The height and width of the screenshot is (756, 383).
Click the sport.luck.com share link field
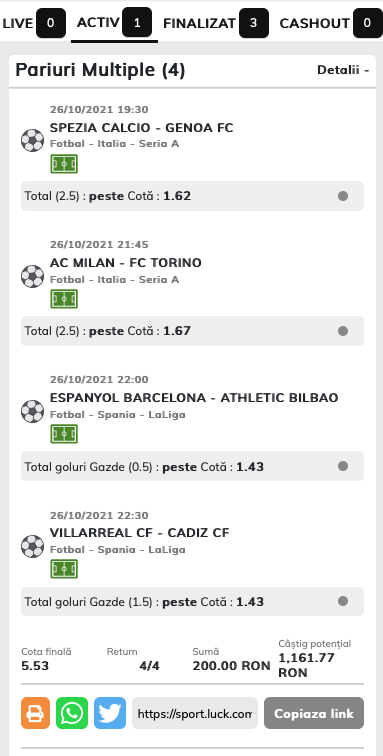[195, 713]
